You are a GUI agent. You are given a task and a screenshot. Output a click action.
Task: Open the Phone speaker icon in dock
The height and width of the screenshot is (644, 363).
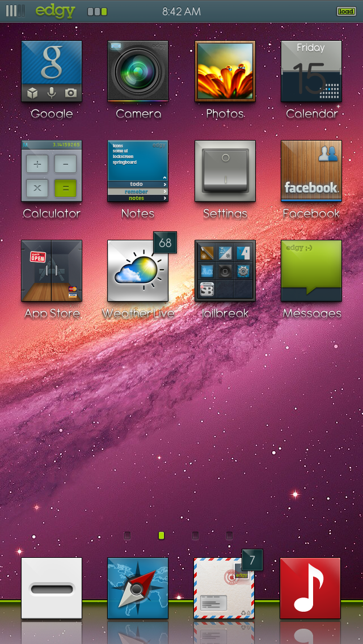[x=52, y=588]
